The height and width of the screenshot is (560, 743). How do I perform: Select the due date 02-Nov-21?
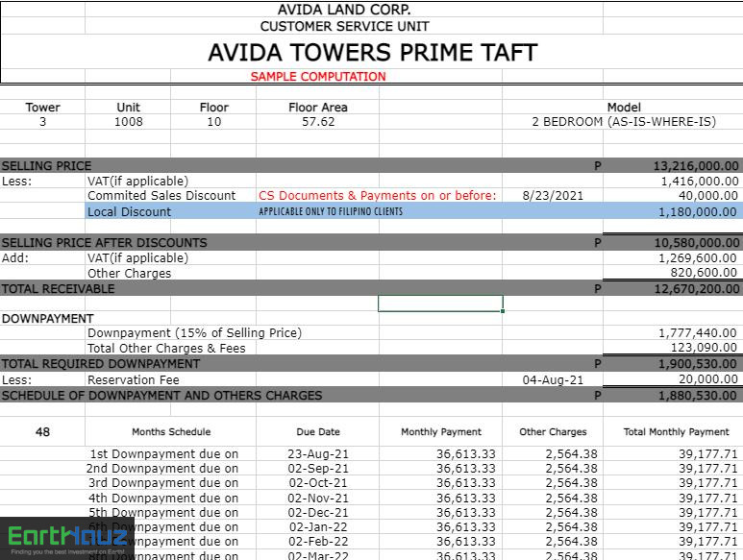[x=318, y=498]
